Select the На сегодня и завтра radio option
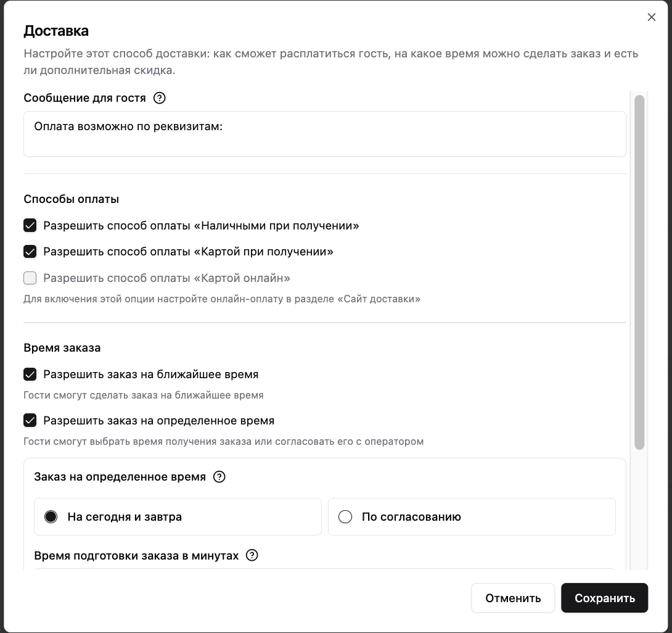This screenshot has height=633, width=672. (178, 517)
